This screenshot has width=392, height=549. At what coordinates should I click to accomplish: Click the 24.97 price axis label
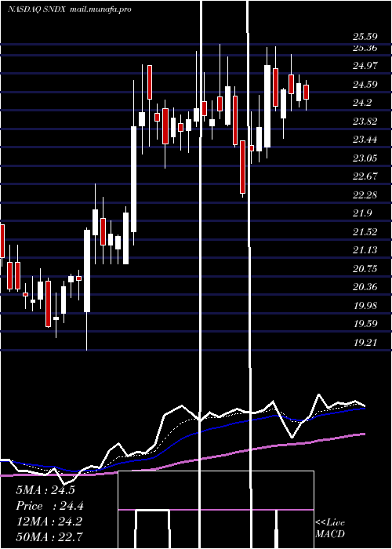click(x=365, y=65)
